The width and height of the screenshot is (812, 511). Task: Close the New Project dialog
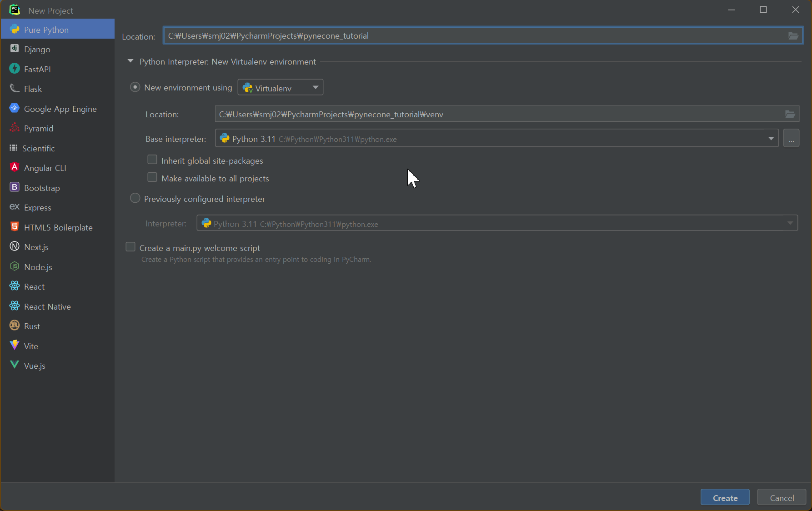796,10
